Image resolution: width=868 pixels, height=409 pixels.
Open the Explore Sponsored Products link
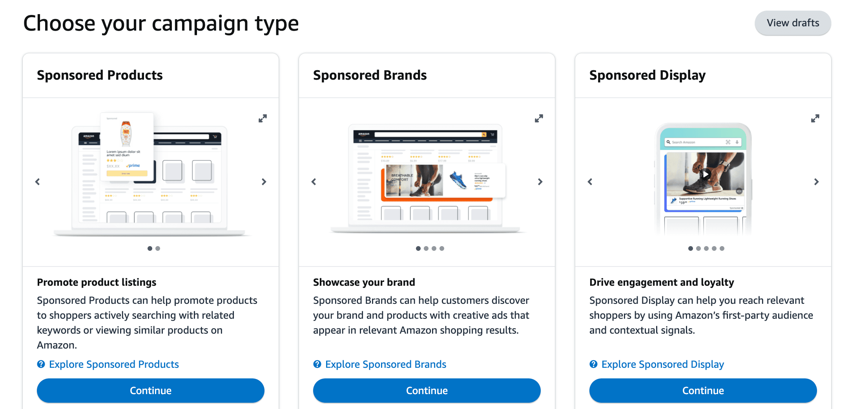coord(114,364)
